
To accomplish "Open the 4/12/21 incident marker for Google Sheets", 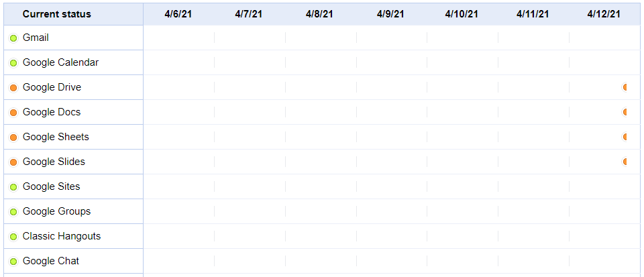I will coord(625,137).
